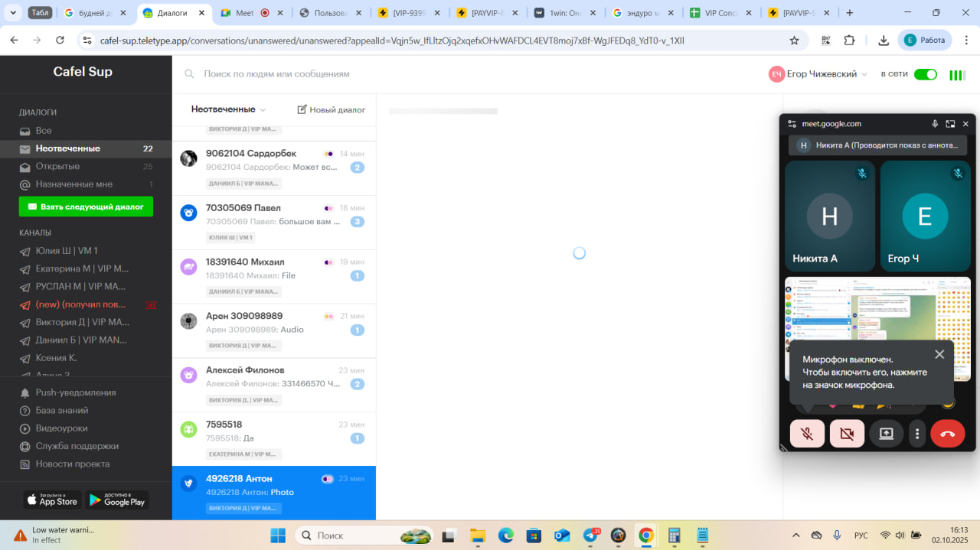This screenshot has width=980, height=550.
Task: Turn on microphone in Meet popup
Action: pyautogui.click(x=807, y=434)
